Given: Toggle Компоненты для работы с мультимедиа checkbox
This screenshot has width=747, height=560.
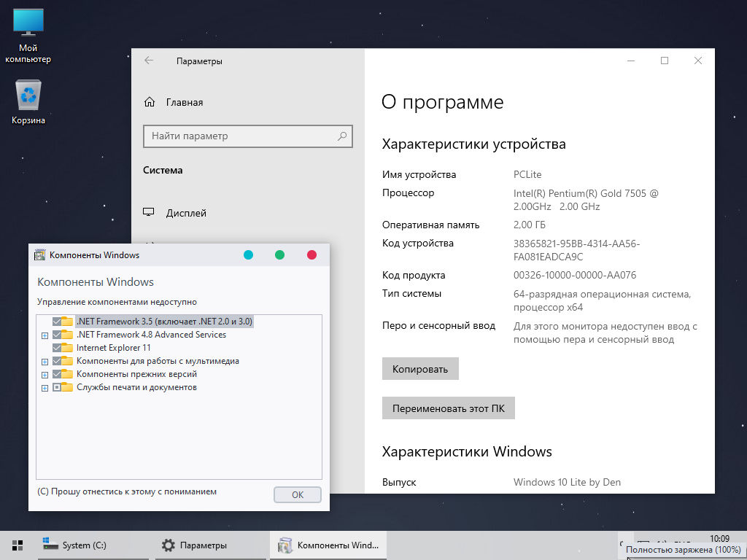Looking at the screenshot, I should click(x=57, y=361).
